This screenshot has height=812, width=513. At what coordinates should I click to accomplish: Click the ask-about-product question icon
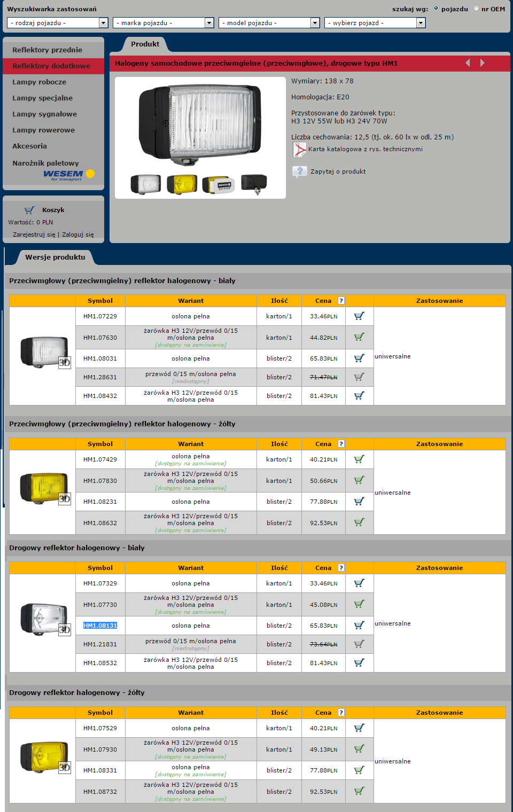click(299, 171)
